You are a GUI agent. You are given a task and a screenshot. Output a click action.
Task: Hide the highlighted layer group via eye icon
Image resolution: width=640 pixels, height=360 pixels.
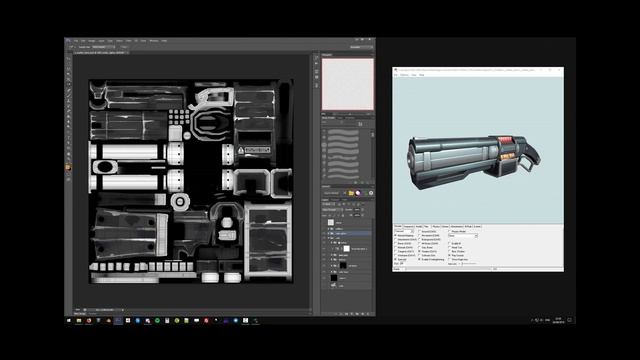pyautogui.click(x=324, y=233)
